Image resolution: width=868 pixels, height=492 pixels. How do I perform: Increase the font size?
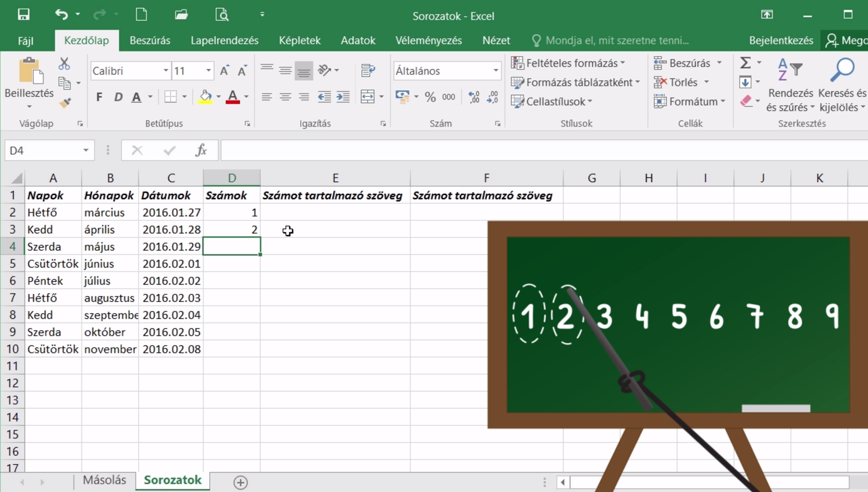pyautogui.click(x=224, y=71)
